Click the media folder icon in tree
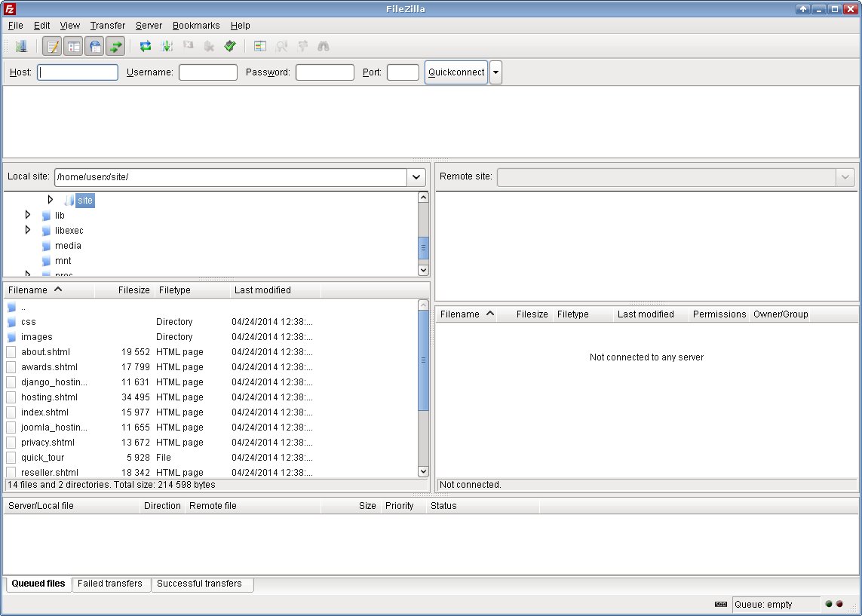This screenshot has height=616, width=862. click(x=46, y=246)
